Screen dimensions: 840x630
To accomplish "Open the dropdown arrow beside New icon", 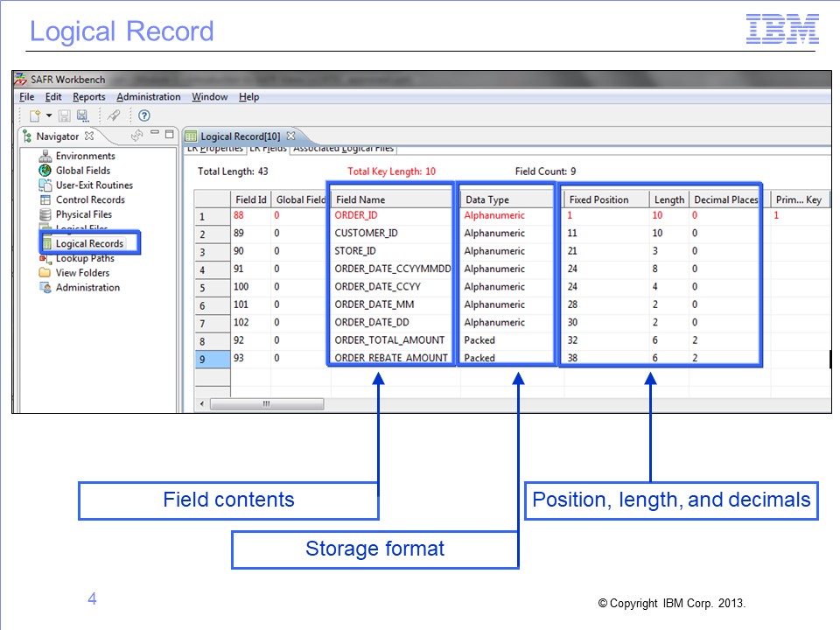I will click(x=49, y=115).
